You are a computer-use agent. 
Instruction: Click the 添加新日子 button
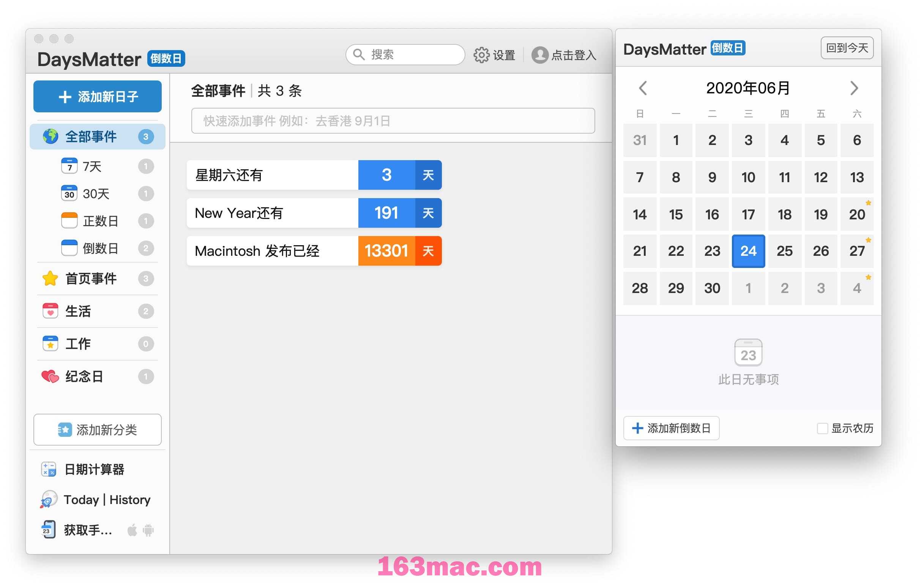pyautogui.click(x=98, y=96)
